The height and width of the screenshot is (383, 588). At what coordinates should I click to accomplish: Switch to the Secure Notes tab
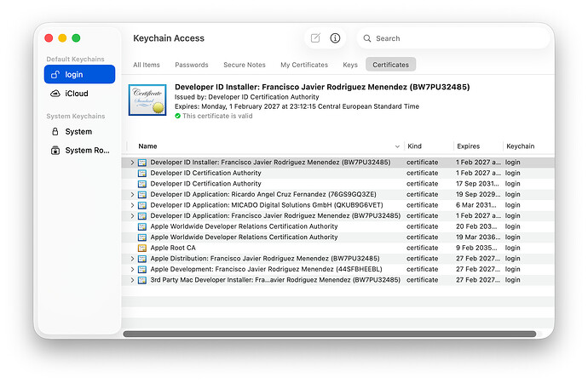pos(245,65)
